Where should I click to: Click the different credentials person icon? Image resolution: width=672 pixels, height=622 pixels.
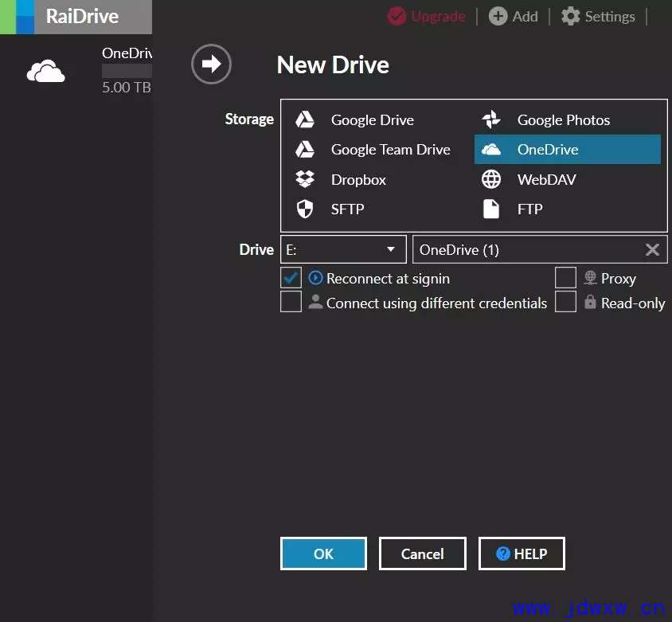click(315, 302)
